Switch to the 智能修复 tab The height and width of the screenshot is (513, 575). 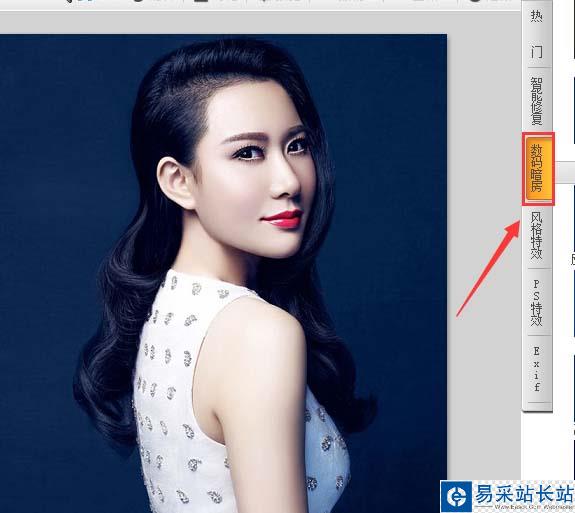pos(537,100)
